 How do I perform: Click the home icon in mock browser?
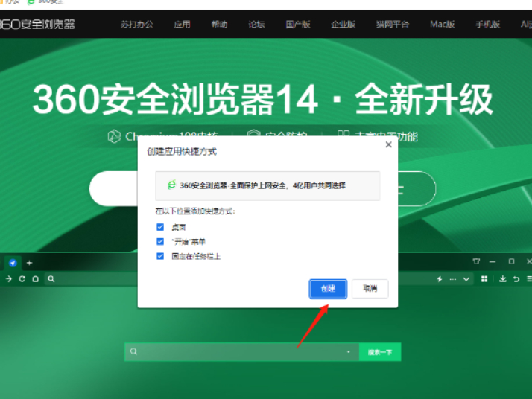[35, 278]
